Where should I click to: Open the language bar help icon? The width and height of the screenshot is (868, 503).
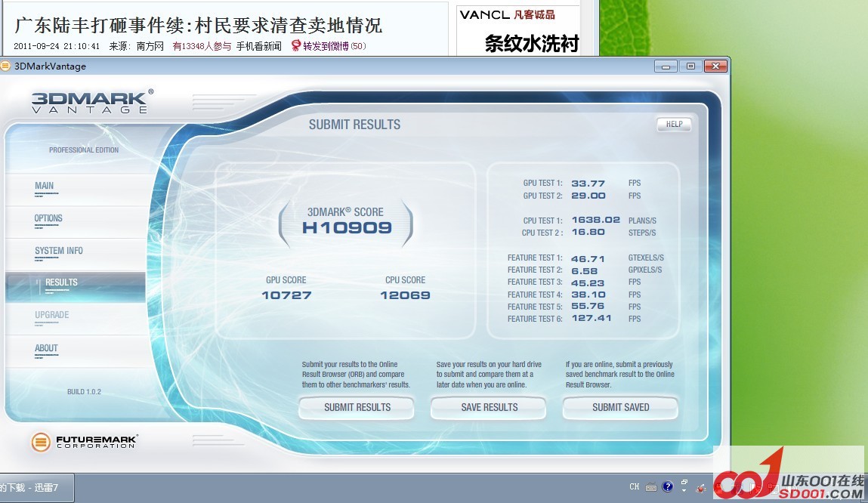coord(668,487)
